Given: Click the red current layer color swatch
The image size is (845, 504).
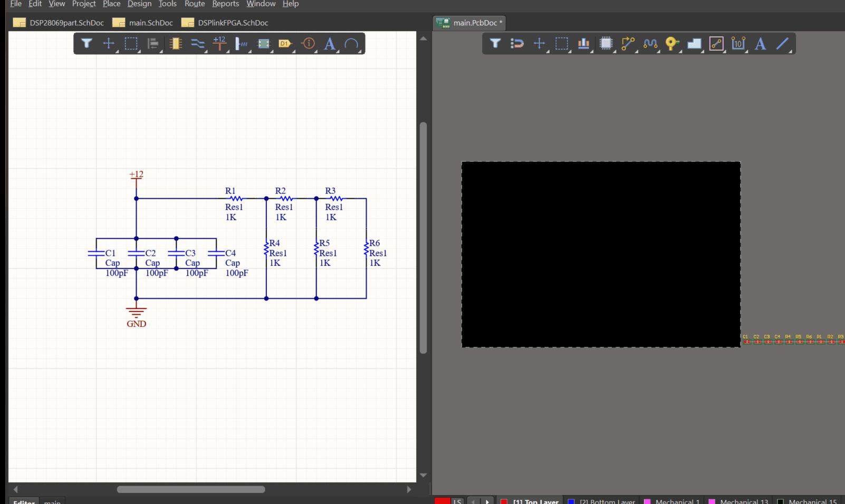Looking at the screenshot, I should (x=442, y=501).
